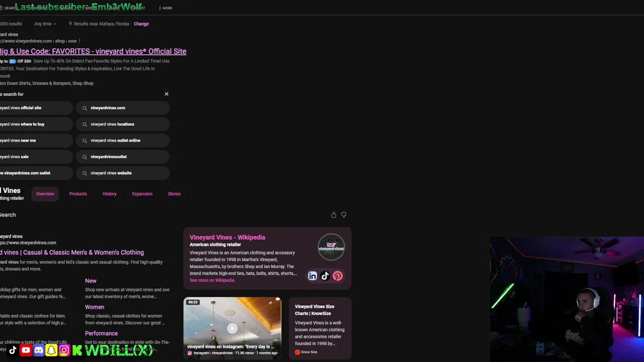This screenshot has height=362, width=644.
Task: Click the 00:23 duration badge on video
Action: tap(193, 302)
